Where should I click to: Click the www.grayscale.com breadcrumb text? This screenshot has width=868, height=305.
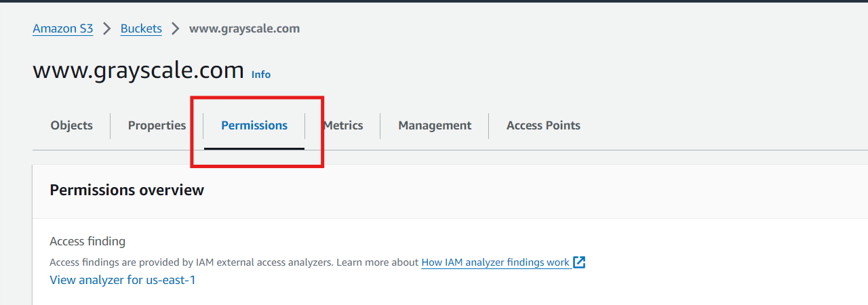[x=244, y=28]
